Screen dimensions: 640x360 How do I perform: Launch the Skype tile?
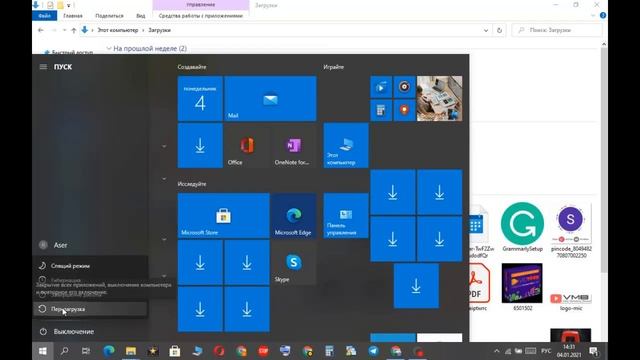pyautogui.click(x=293, y=262)
